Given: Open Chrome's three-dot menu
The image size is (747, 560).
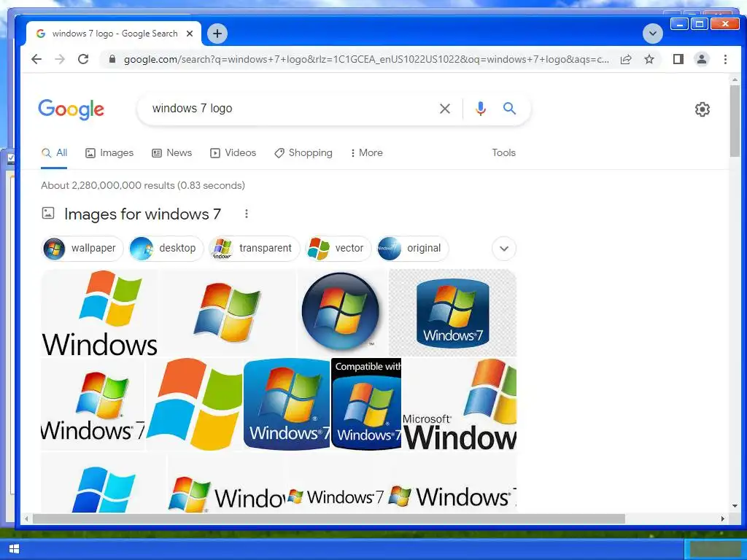Looking at the screenshot, I should point(725,59).
